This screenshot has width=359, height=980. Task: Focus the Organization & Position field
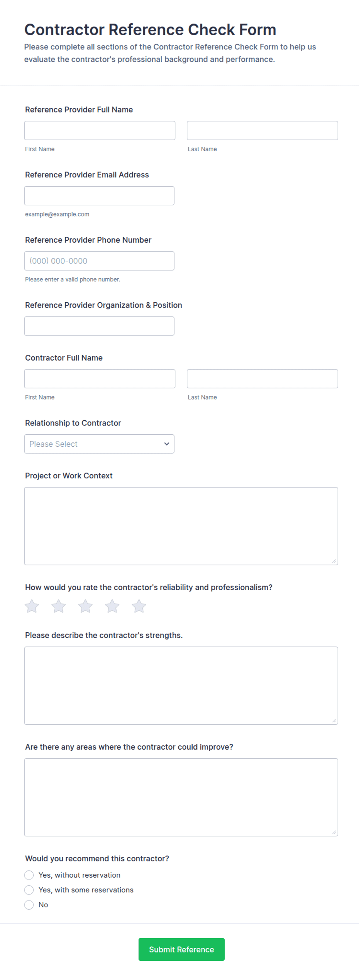(99, 326)
